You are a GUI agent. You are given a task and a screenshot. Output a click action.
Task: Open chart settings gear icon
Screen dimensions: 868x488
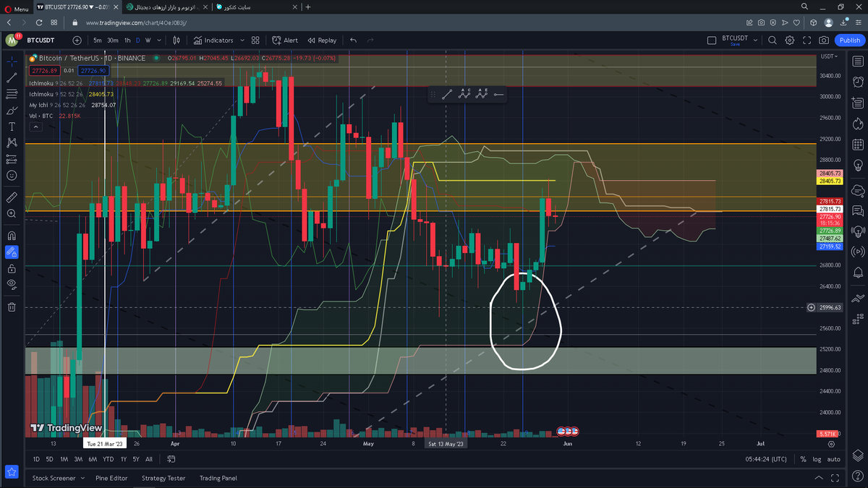(x=790, y=40)
